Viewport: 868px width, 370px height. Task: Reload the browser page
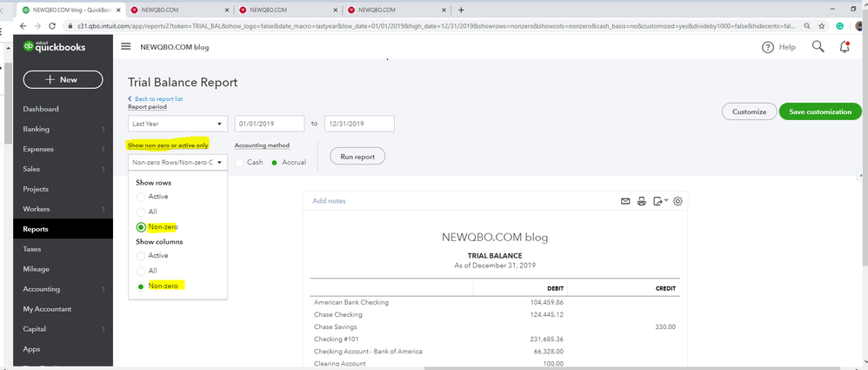(52, 25)
